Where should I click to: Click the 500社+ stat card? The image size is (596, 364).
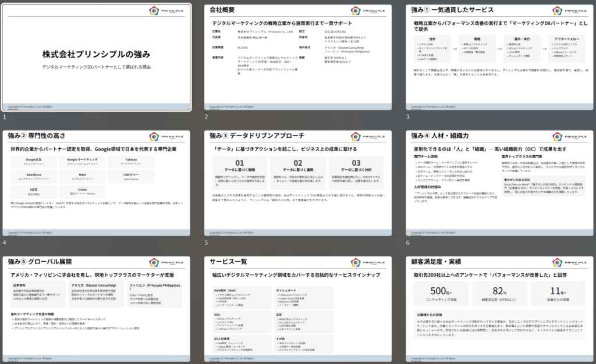(x=441, y=294)
